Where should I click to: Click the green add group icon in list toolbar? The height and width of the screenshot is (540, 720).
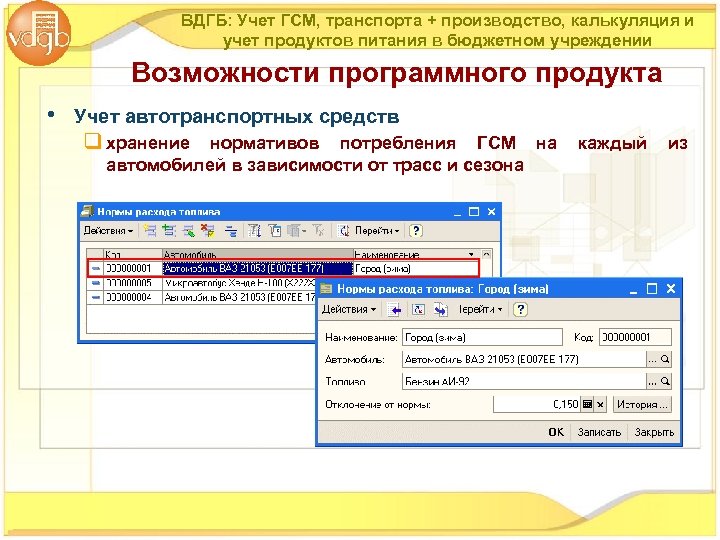click(x=169, y=231)
